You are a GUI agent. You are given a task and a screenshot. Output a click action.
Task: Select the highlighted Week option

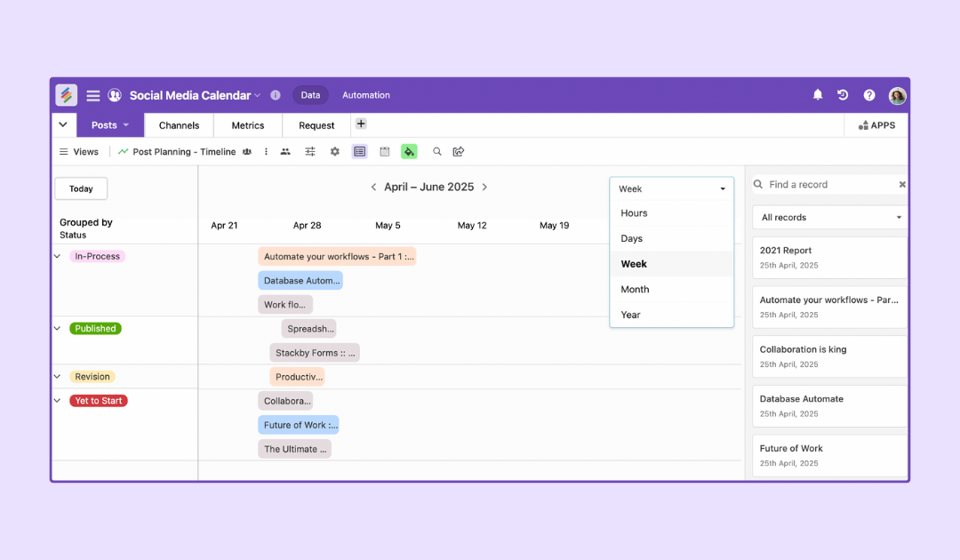pyautogui.click(x=672, y=264)
